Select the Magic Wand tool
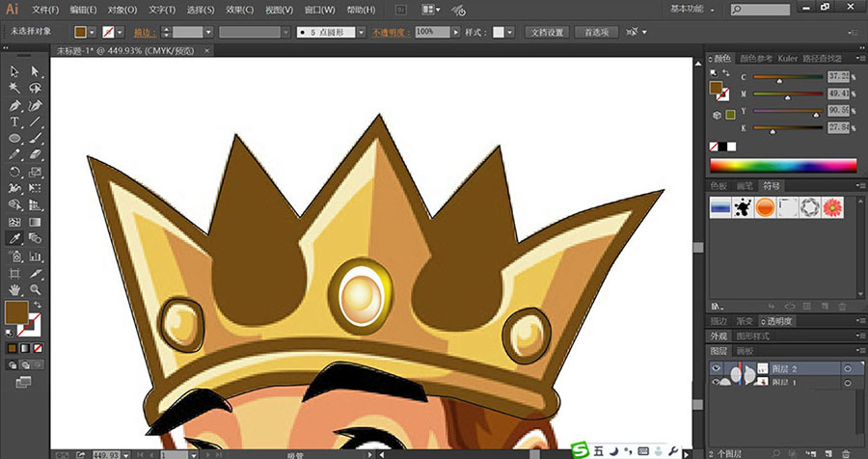 click(x=14, y=88)
